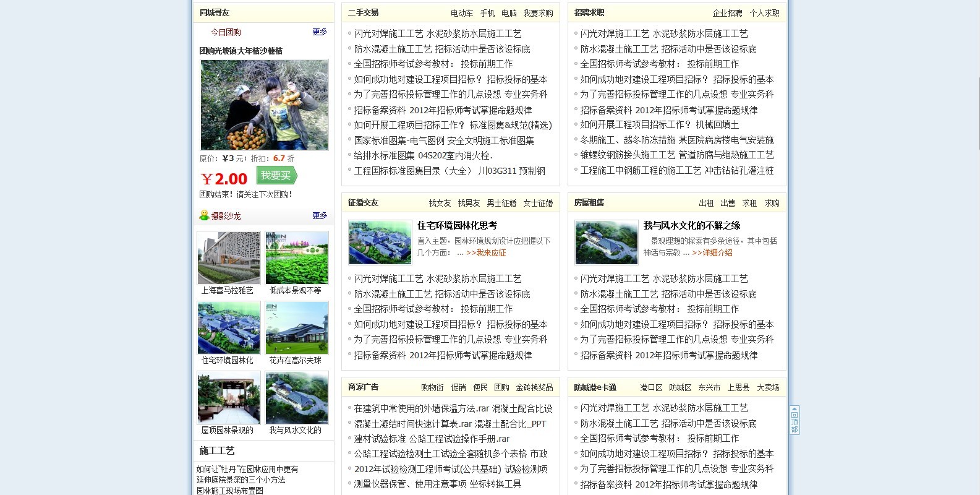Open the group-buy photo of orange pickers

point(264,105)
